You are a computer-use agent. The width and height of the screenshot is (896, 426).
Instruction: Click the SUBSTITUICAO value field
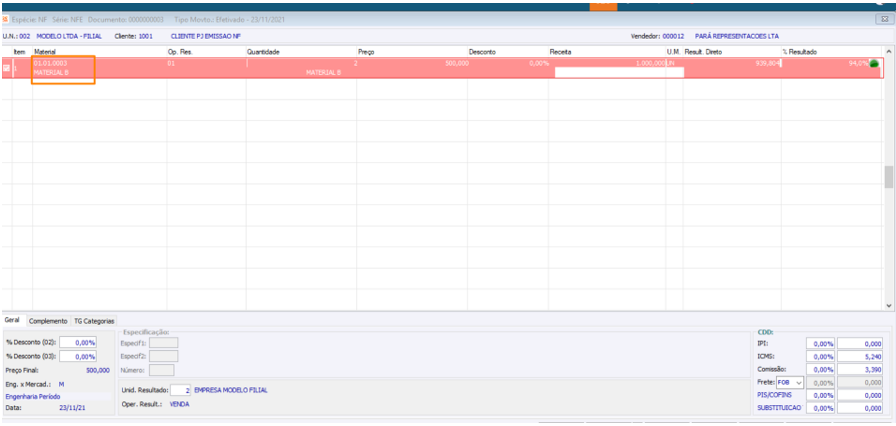coord(859,408)
